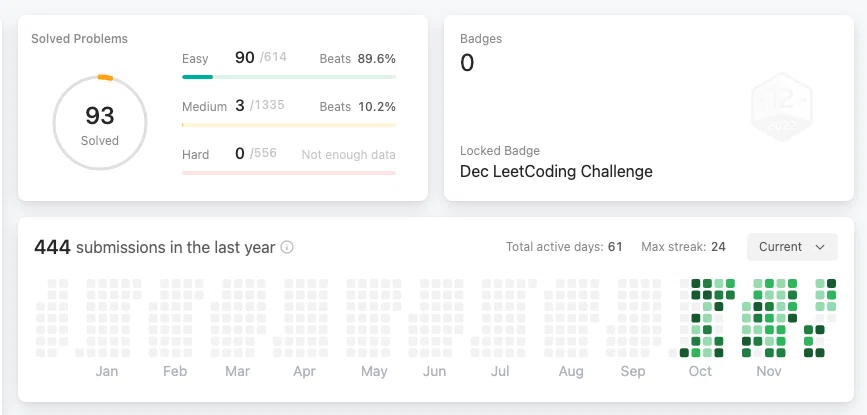Click the 93 Solved progress circle
Screen dimensions: 867x415
(x=100, y=123)
